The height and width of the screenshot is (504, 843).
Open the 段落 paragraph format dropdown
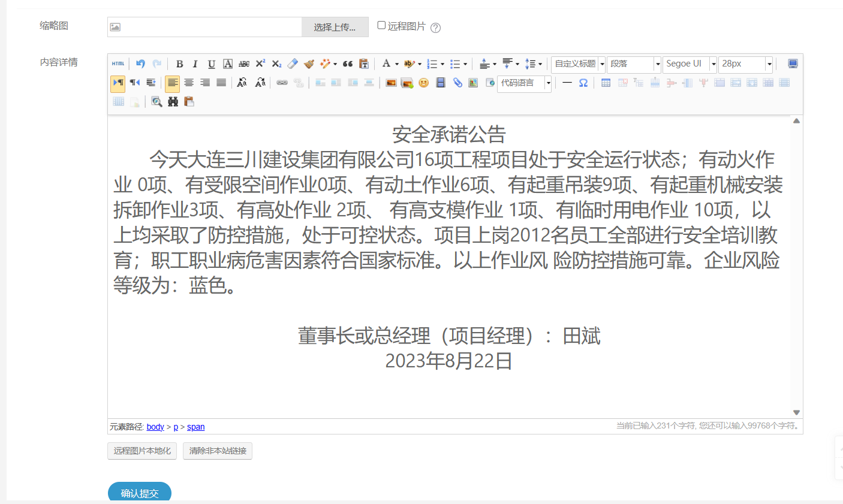click(x=634, y=64)
